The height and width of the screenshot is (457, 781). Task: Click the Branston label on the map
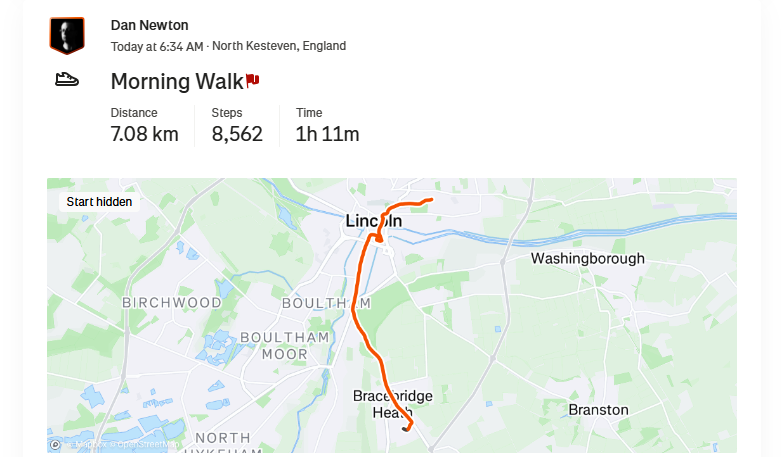tap(598, 410)
